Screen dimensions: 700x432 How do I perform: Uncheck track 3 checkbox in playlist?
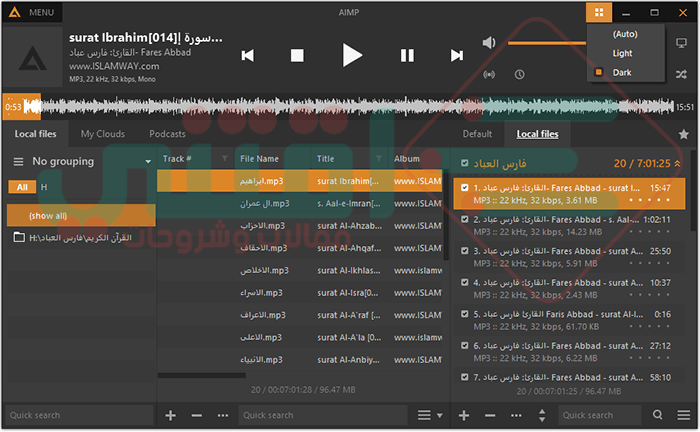tap(465, 251)
